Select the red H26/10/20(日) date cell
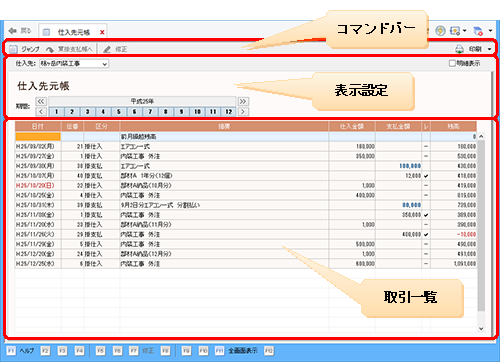 point(38,186)
